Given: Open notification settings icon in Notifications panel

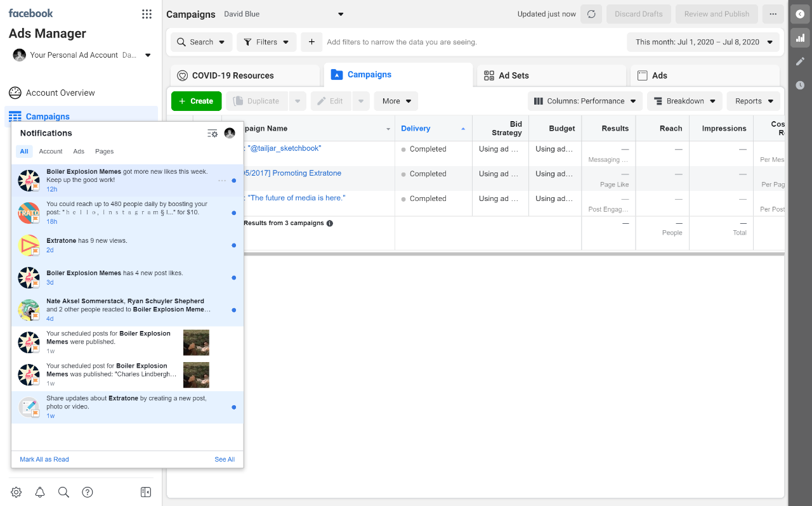Looking at the screenshot, I should click(x=213, y=133).
